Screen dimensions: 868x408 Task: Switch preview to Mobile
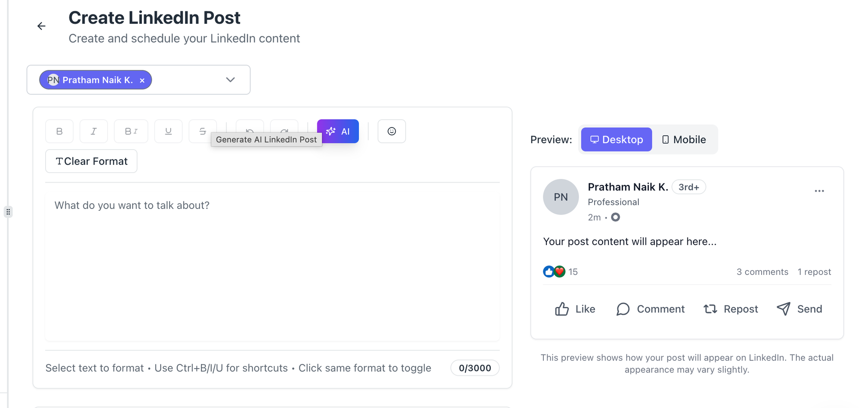pyautogui.click(x=684, y=140)
